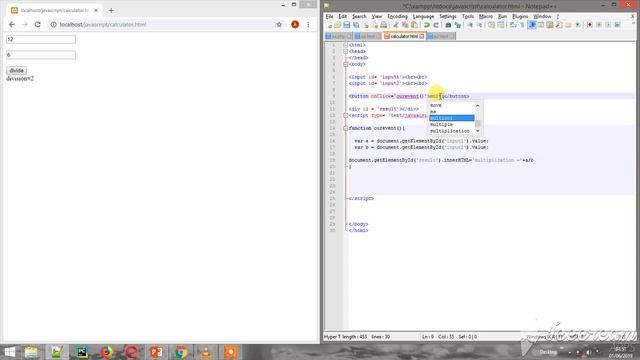The width and height of the screenshot is (640, 360).
Task: Open Firefox from the taskbar
Action: pos(106,352)
